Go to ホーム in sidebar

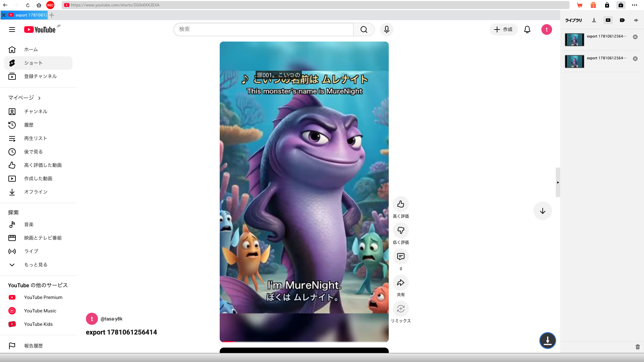coord(38,50)
